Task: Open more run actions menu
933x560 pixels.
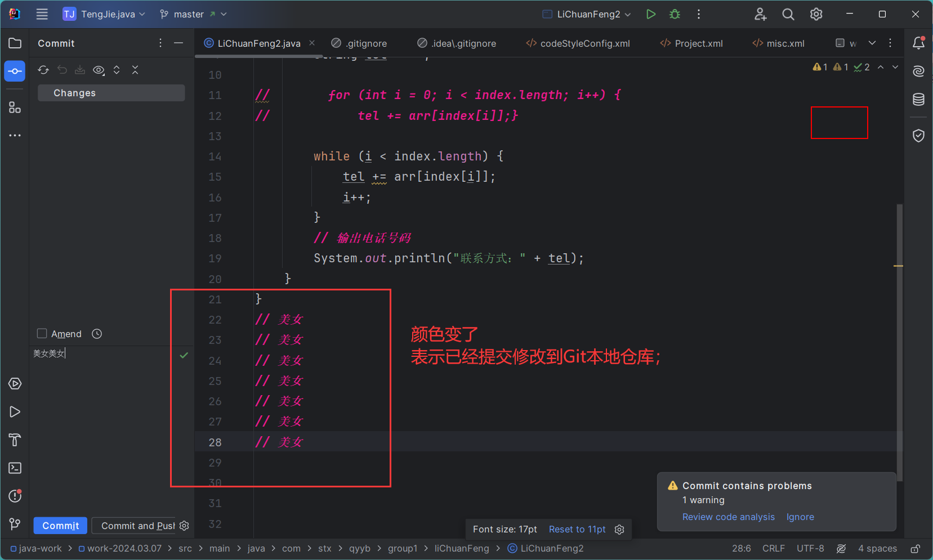Action: [699, 14]
